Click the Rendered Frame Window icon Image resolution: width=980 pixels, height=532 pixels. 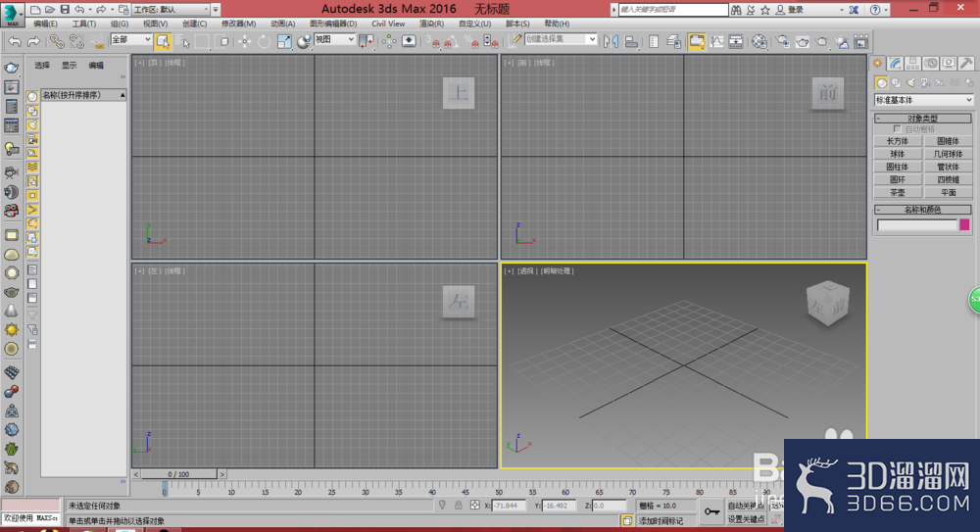[803, 42]
